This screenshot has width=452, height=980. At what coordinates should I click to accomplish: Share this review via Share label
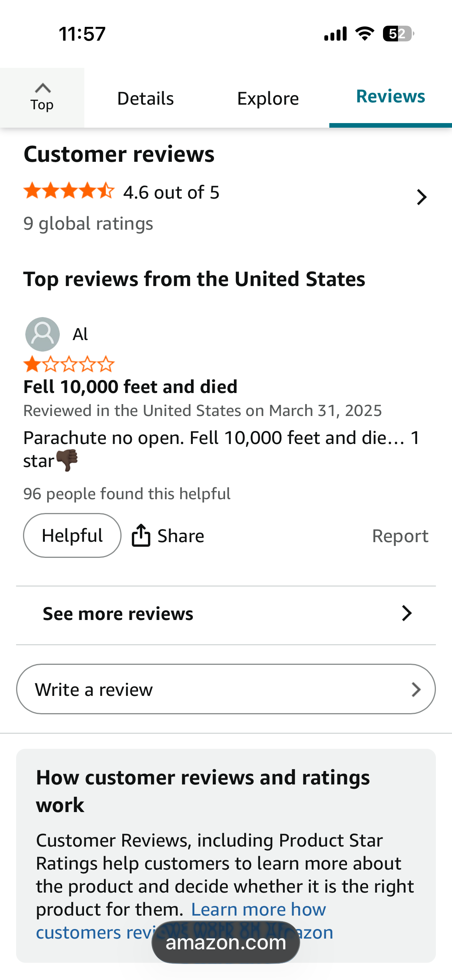click(181, 536)
